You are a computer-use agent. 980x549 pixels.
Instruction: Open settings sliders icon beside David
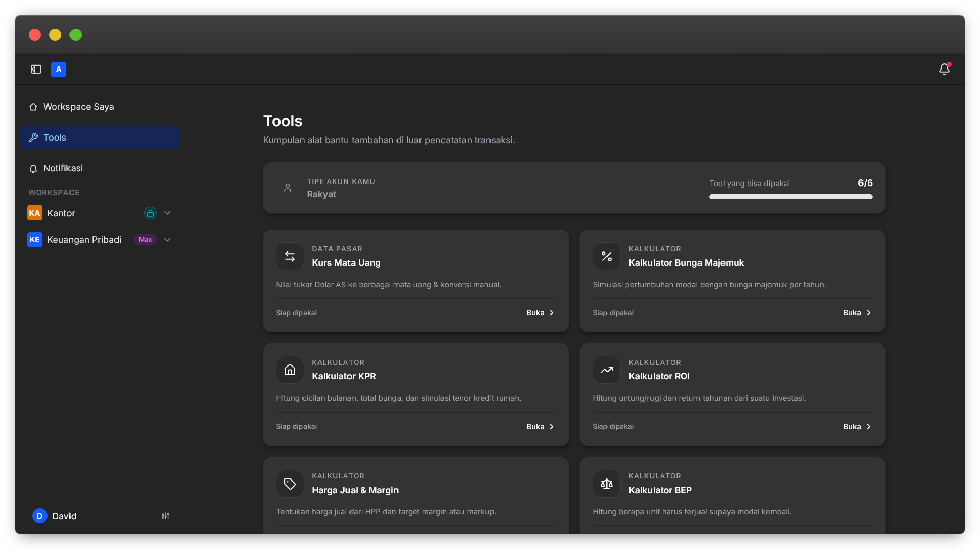point(166,516)
